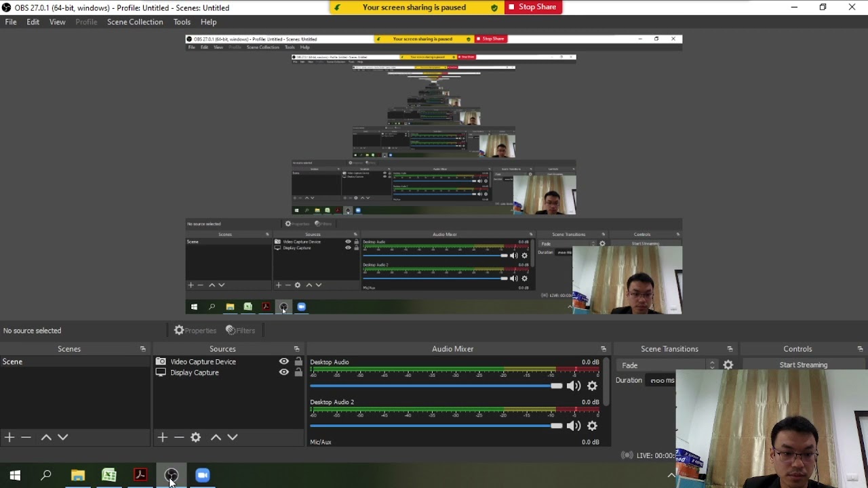The width and height of the screenshot is (868, 488).
Task: Add a new scene with plus icon
Action: [x=9, y=437]
